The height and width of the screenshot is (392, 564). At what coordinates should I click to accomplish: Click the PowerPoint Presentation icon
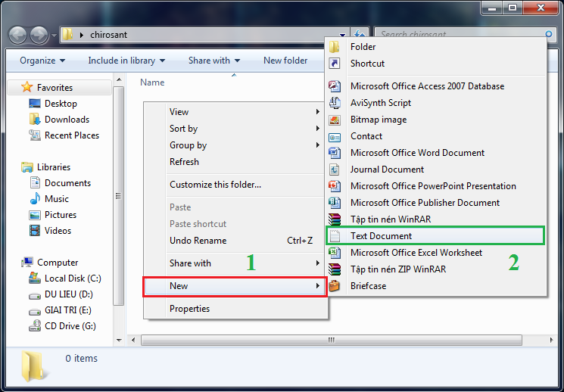(335, 186)
